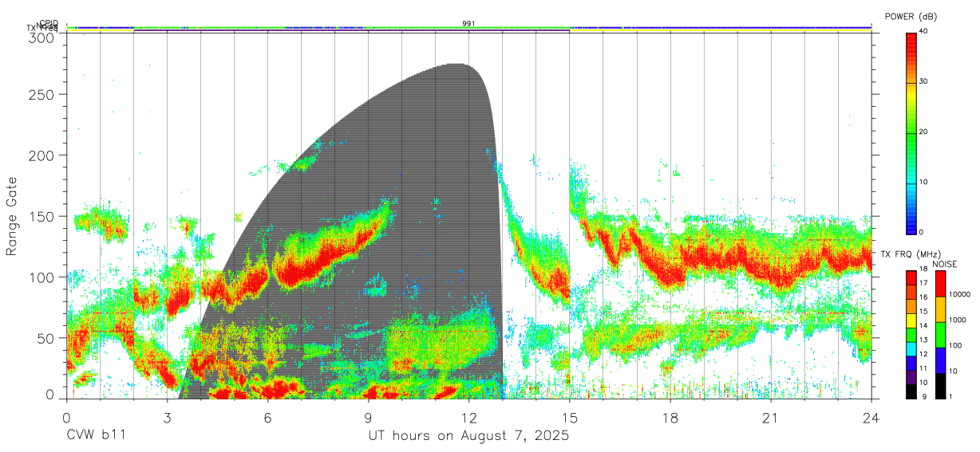Click the "CVW b11" radar label

coord(96,436)
